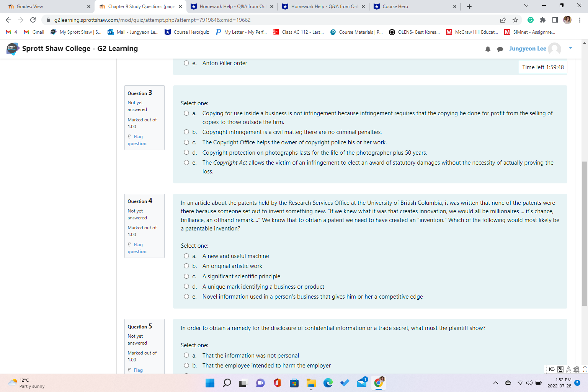Bookmark this page with the star icon
This screenshot has height=392, width=588.
pos(515,20)
